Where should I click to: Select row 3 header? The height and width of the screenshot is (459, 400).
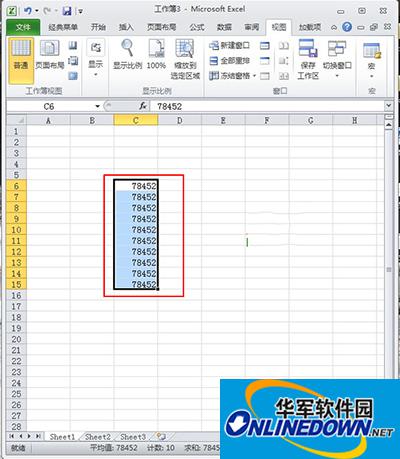click(x=16, y=153)
